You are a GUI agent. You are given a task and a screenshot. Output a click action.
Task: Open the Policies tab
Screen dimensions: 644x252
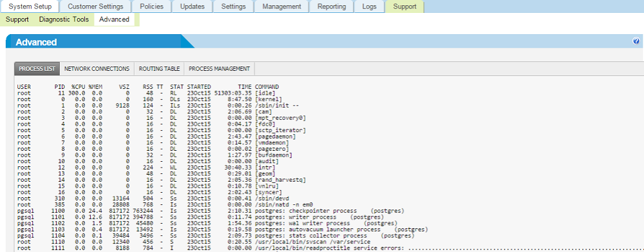[151, 6]
